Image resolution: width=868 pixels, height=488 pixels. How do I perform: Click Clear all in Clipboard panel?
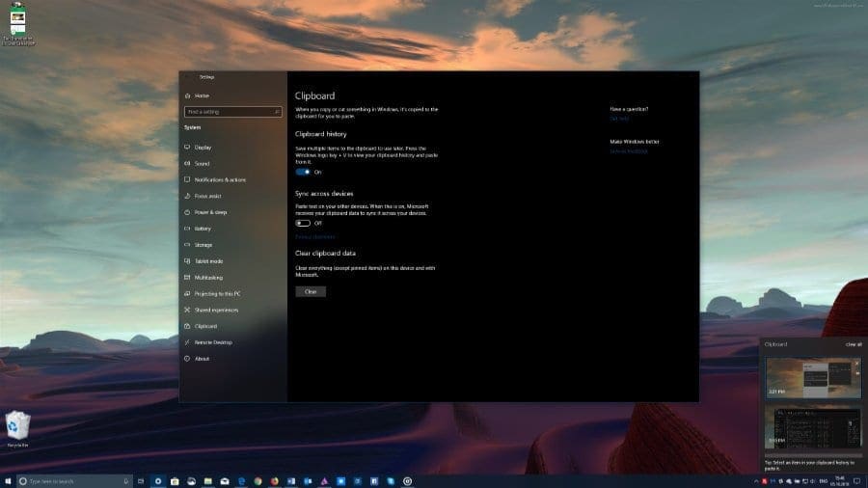(x=854, y=343)
